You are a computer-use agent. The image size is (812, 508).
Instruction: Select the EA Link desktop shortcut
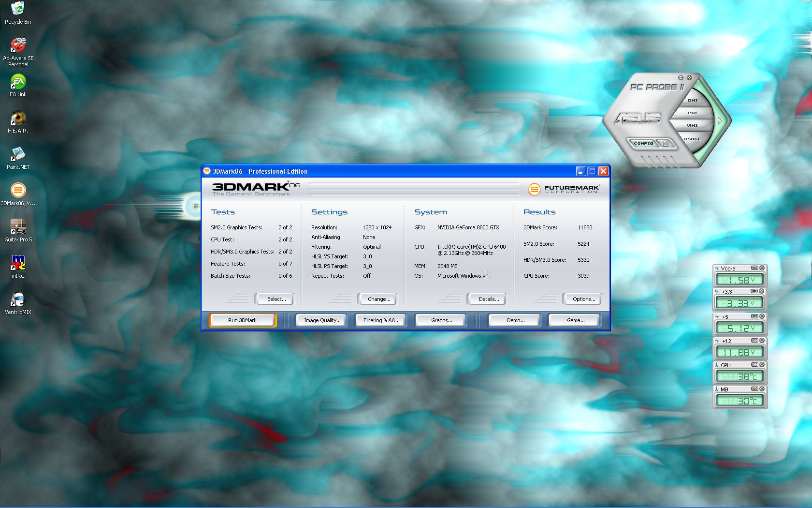tap(18, 86)
